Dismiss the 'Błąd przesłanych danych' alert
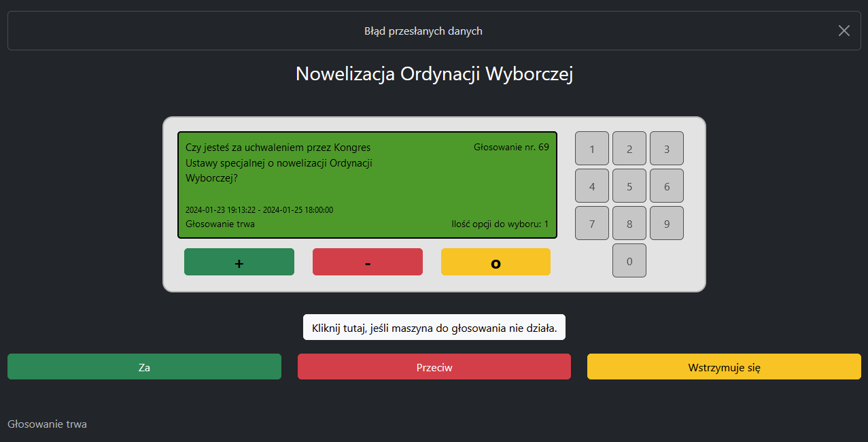868x442 pixels. (844, 31)
